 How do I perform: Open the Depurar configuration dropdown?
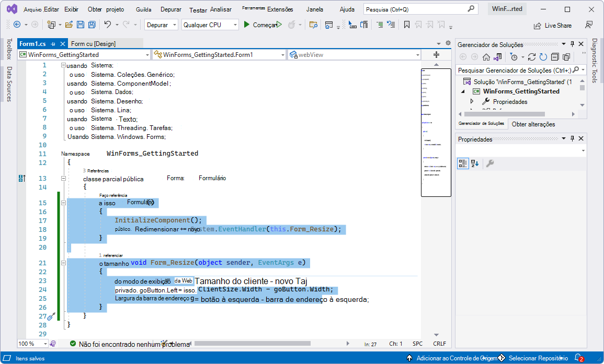pos(161,25)
